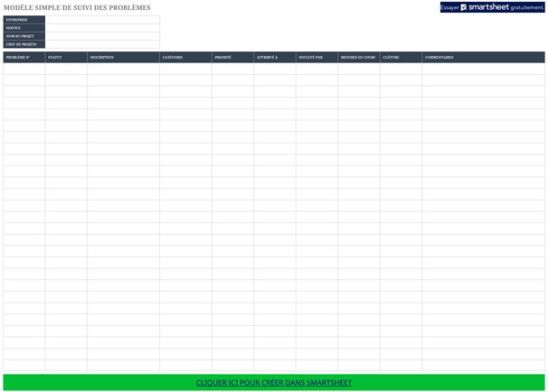Select first empty cell under STATUT

pyautogui.click(x=66, y=69)
